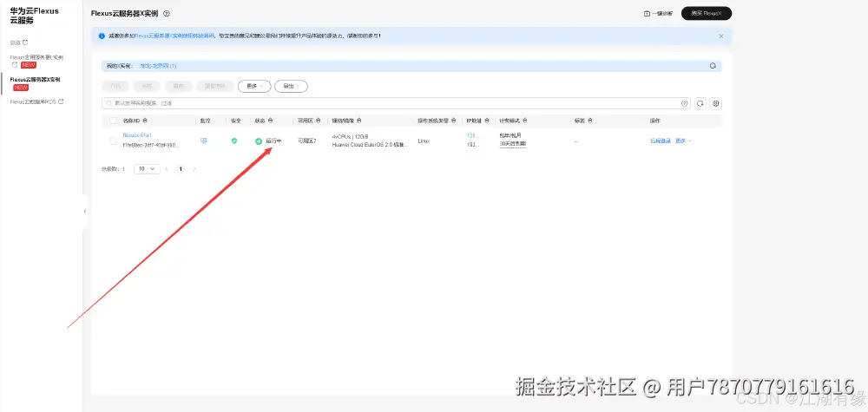Screen dimensions: 868x412
Task: Sort by the IP地址 column icon
Action: click(487, 121)
